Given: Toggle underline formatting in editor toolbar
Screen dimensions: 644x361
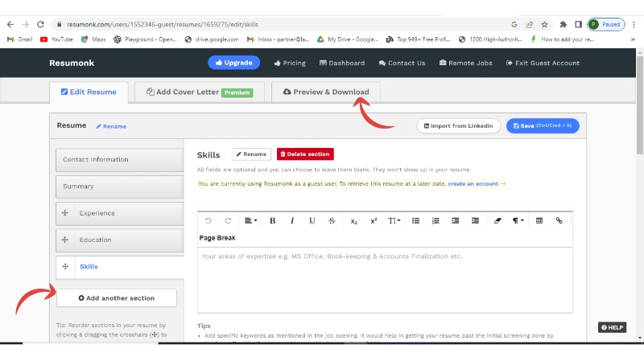Looking at the screenshot, I should click(x=312, y=220).
